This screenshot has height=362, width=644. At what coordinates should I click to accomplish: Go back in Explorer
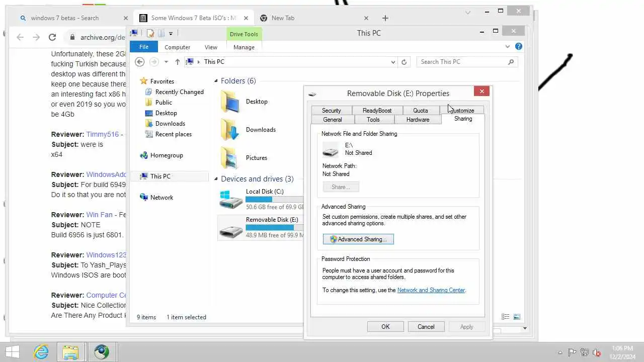coord(140,62)
